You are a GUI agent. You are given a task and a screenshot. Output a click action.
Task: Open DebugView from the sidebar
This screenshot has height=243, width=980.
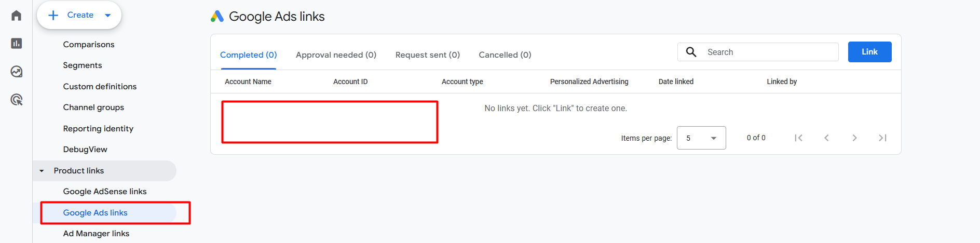coord(85,150)
